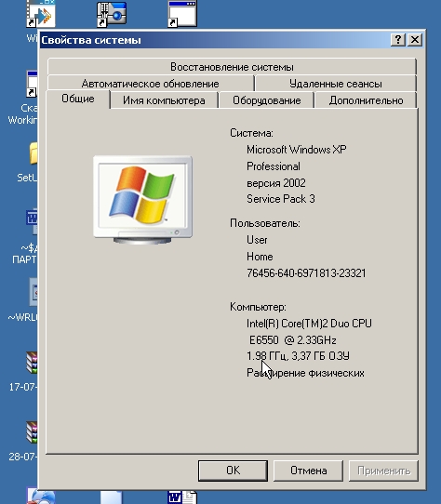Open the Автоматическое обновление tab
The image size is (441, 504).
pyautogui.click(x=150, y=84)
